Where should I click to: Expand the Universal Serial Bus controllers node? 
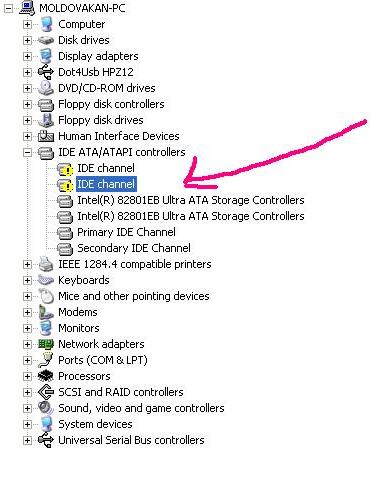pyautogui.click(x=27, y=441)
